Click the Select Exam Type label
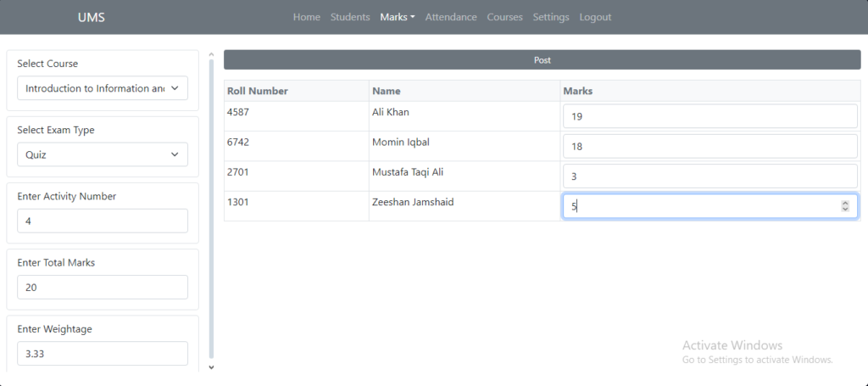The image size is (868, 386). pyautogui.click(x=56, y=130)
